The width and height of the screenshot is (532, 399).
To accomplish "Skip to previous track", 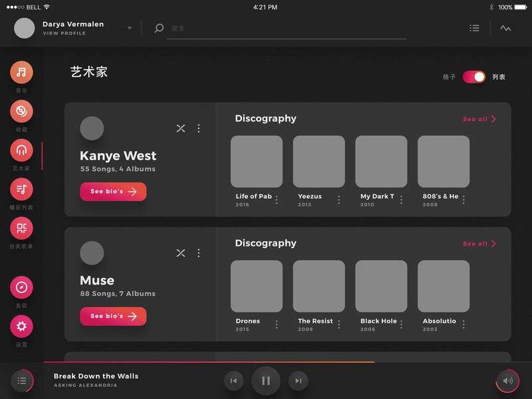I will 234,380.
